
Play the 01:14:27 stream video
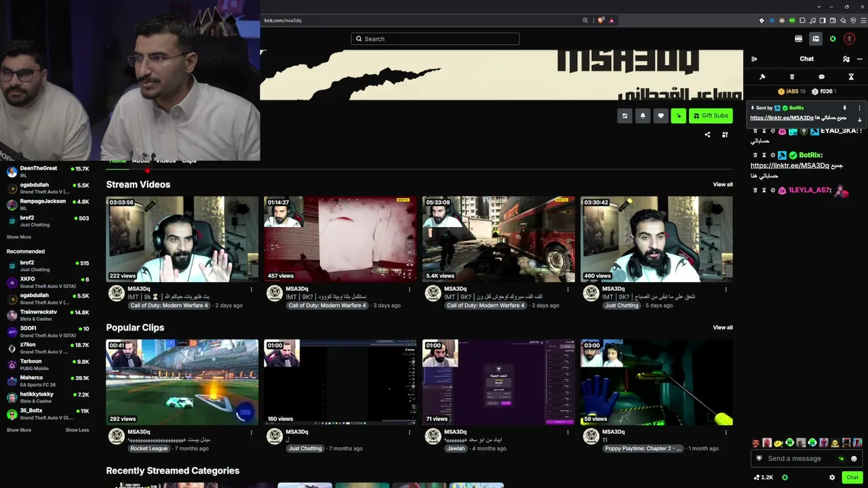click(x=340, y=239)
